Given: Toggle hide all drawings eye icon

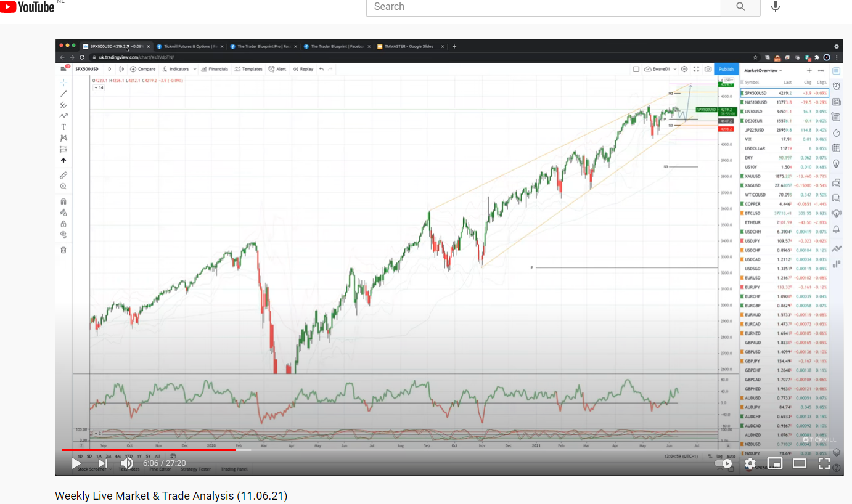Looking at the screenshot, I should pyautogui.click(x=63, y=235).
